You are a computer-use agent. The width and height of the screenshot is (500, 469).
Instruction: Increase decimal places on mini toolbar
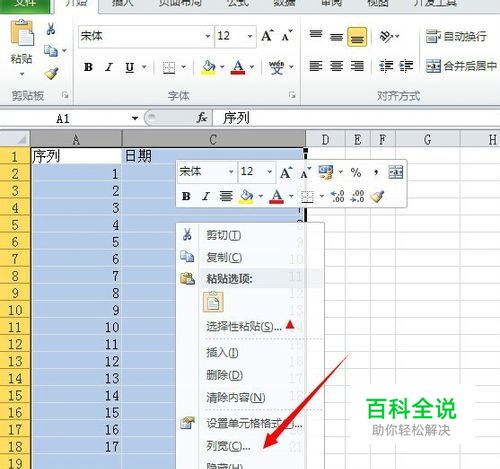coord(338,196)
